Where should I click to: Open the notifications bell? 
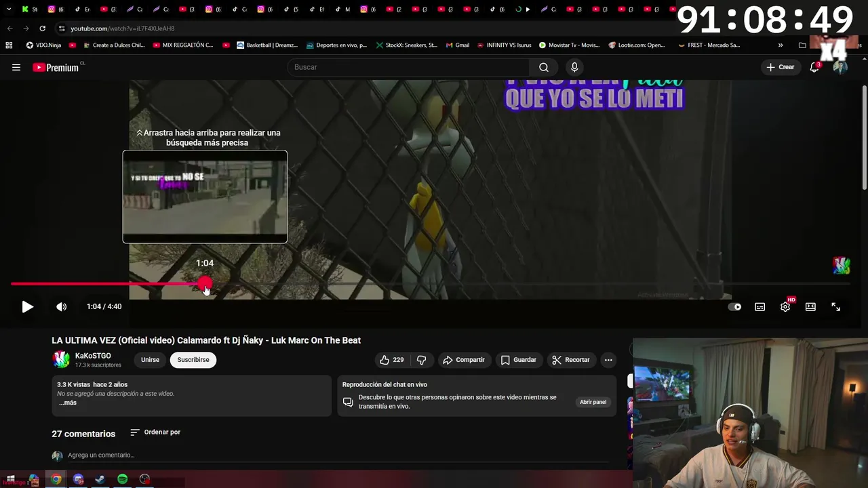[x=814, y=67]
